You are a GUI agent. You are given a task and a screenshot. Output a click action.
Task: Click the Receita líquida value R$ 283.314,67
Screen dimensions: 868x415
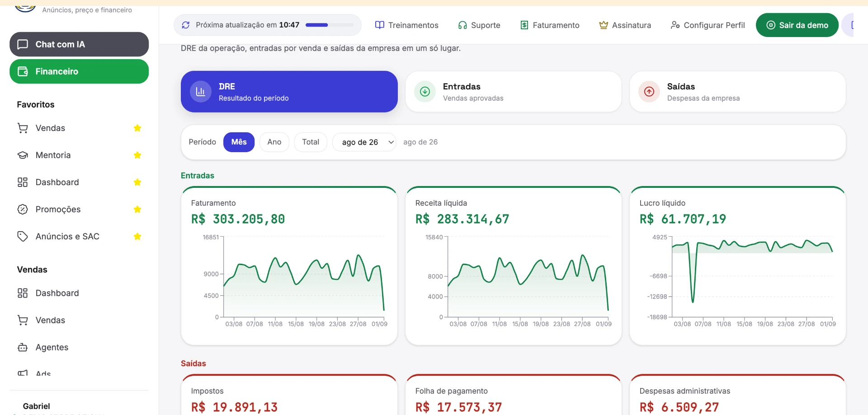[462, 219]
